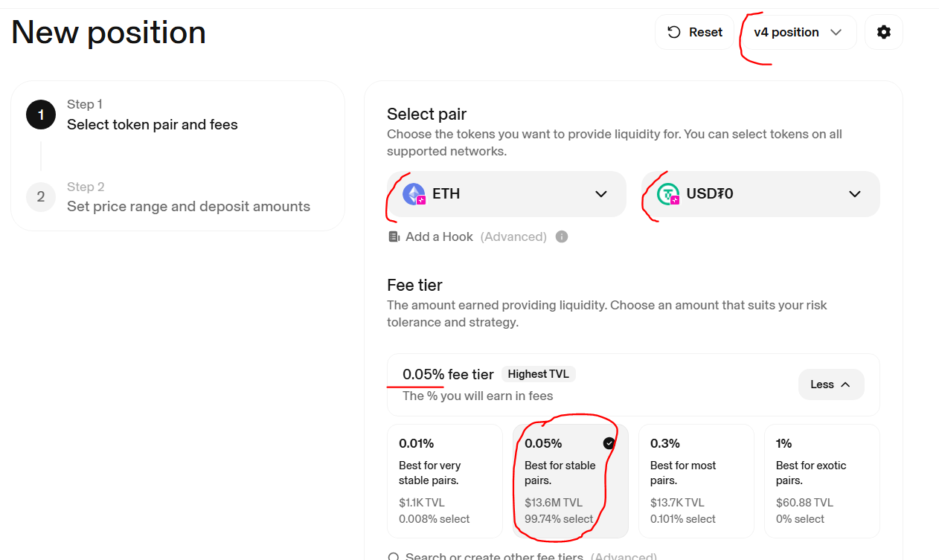Select the 0.05% fee tier card

(571, 480)
